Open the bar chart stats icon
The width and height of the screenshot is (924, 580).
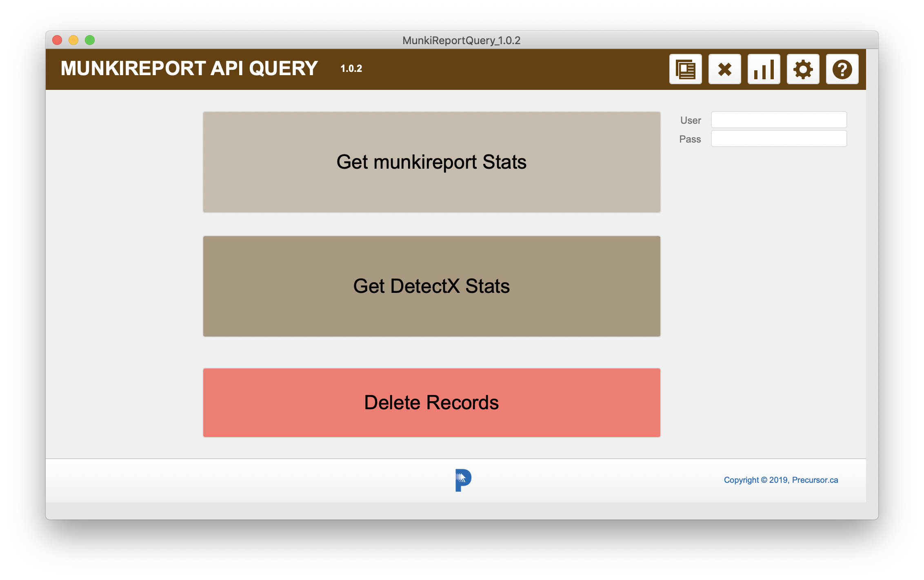pos(764,69)
